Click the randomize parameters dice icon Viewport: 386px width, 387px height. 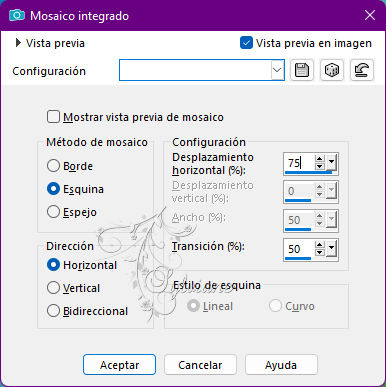tap(332, 70)
